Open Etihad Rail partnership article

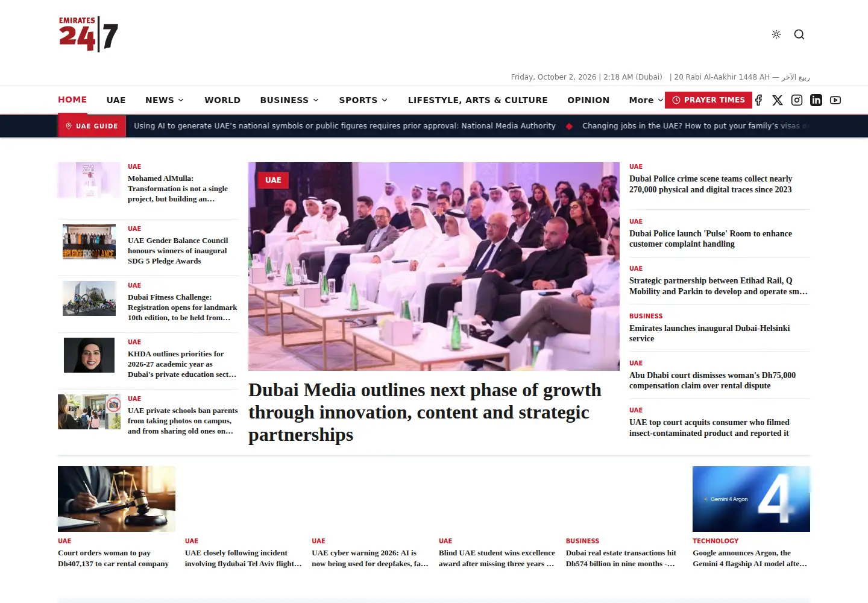pos(719,286)
